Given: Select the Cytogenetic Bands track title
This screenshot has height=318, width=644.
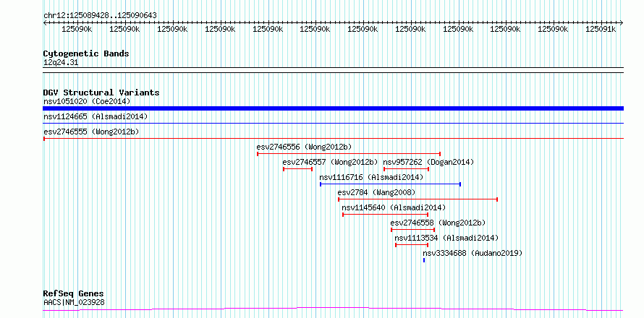Looking at the screenshot, I should 86,53.
